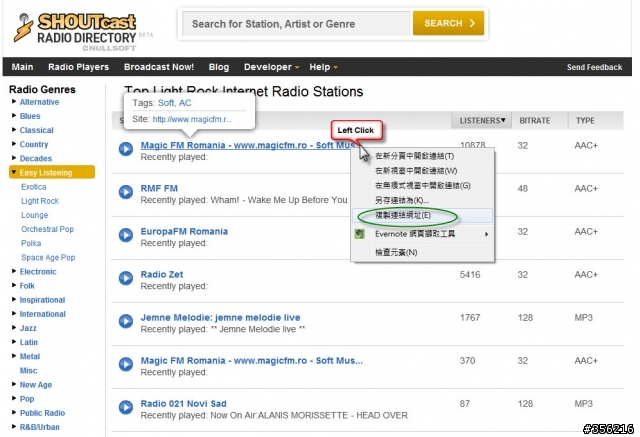Open the Inspirational genre link
The image size is (640, 437).
42,300
